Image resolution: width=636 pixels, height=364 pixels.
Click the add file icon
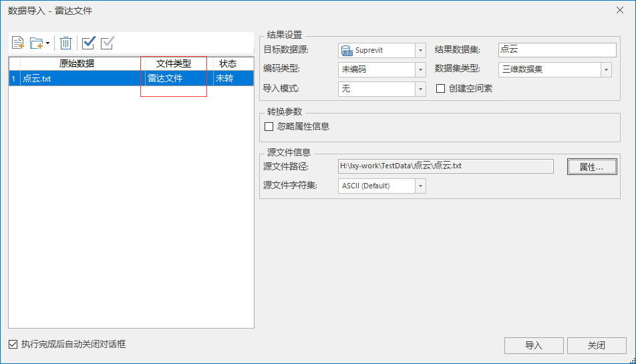[x=18, y=43]
